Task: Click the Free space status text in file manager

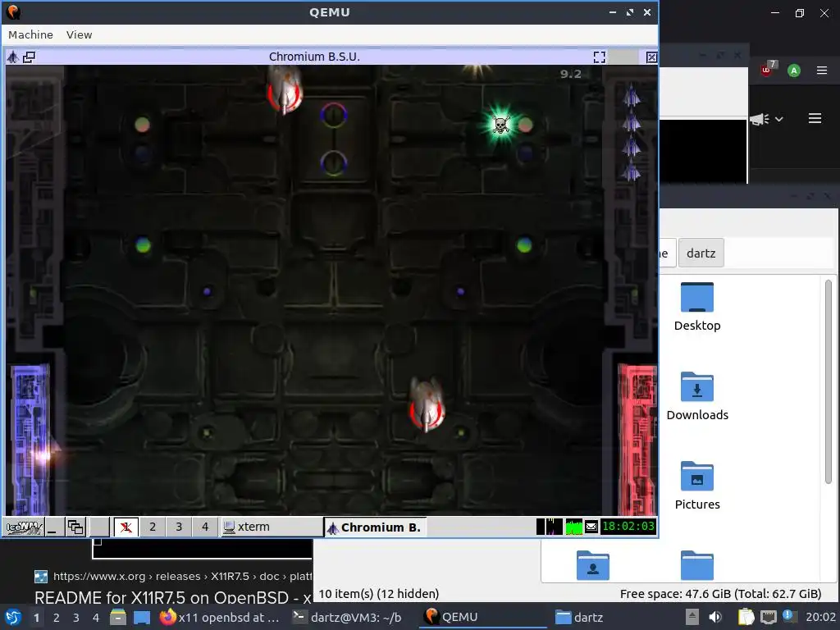Action: click(x=720, y=594)
